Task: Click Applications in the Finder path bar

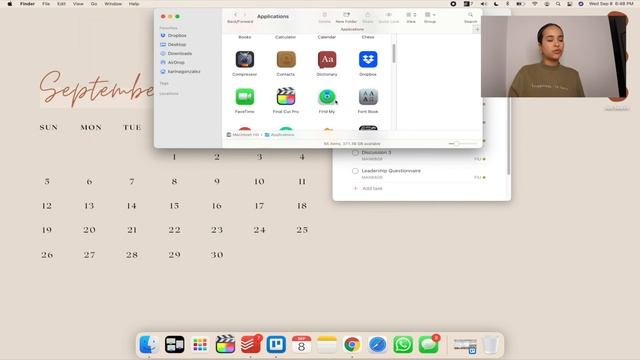Action: click(x=280, y=135)
